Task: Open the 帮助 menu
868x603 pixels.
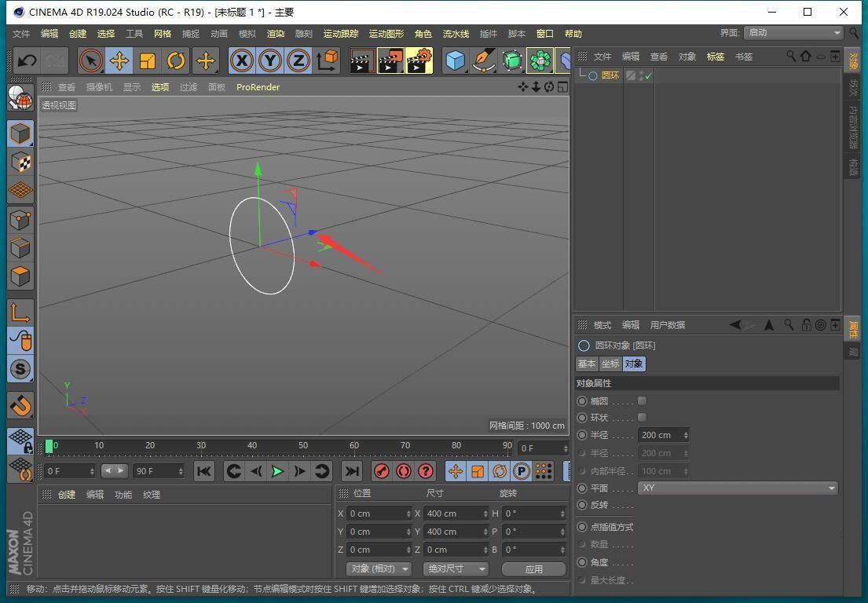Action: click(x=573, y=34)
